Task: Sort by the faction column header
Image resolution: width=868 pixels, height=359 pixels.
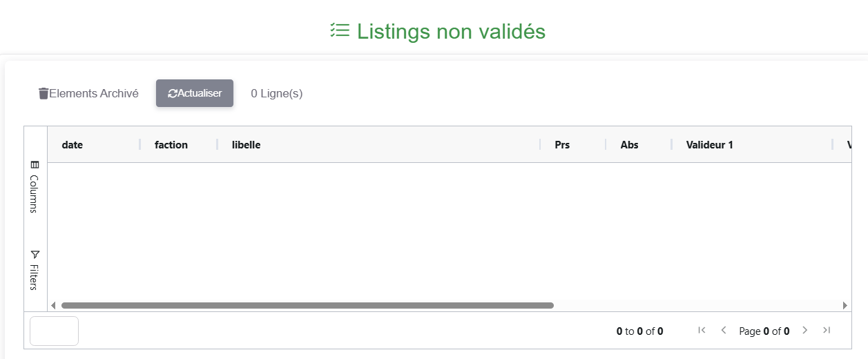Action: [x=171, y=145]
